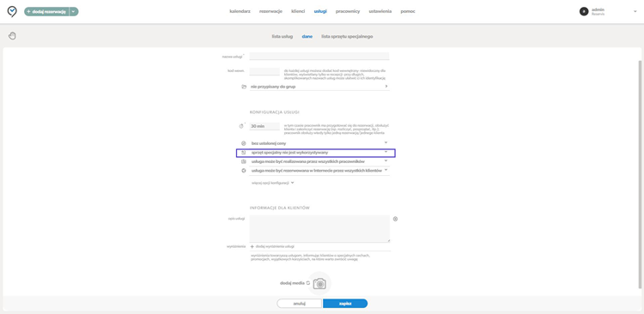Image resolution: width=644 pixels, height=314 pixels.
Task: Click the vertical scrollbar on the right
Action: click(x=641, y=174)
